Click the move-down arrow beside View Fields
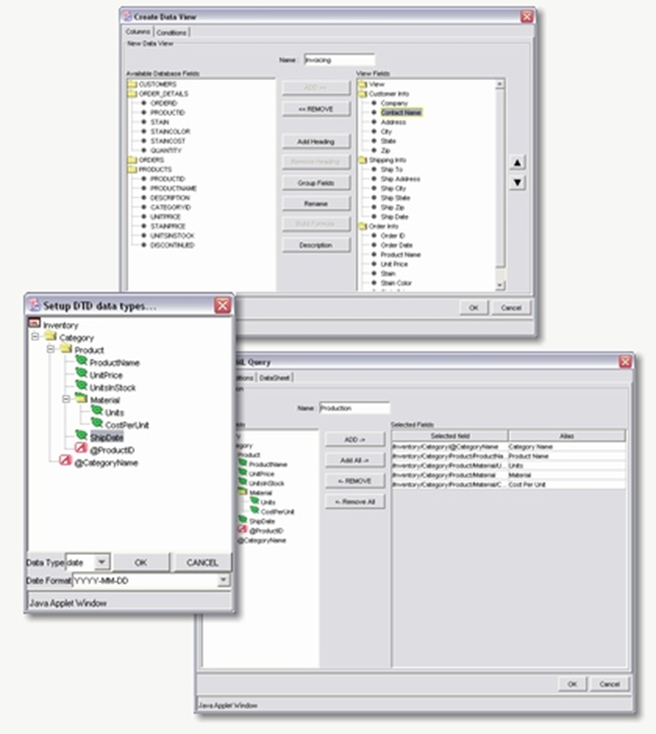The height and width of the screenshot is (734, 656). (517, 183)
